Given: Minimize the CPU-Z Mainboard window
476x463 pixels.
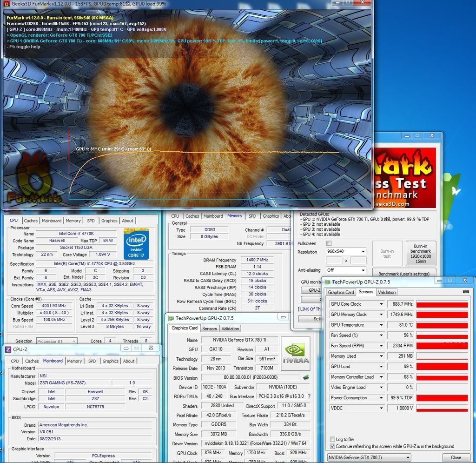Looking at the screenshot, I should coord(126,348).
